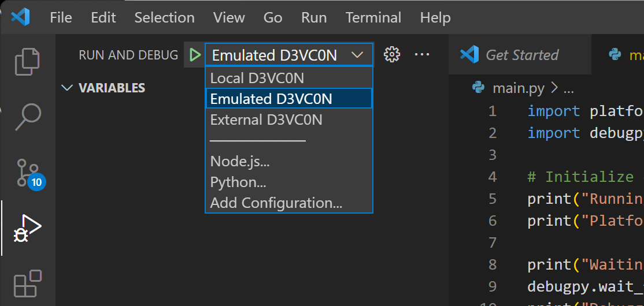Click main.py in the breadcrumb
Image resolution: width=644 pixels, height=306 pixels.
click(517, 88)
